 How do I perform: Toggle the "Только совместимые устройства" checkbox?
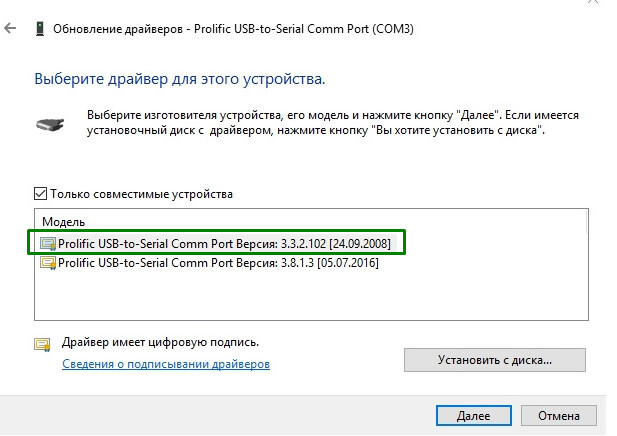point(41,194)
